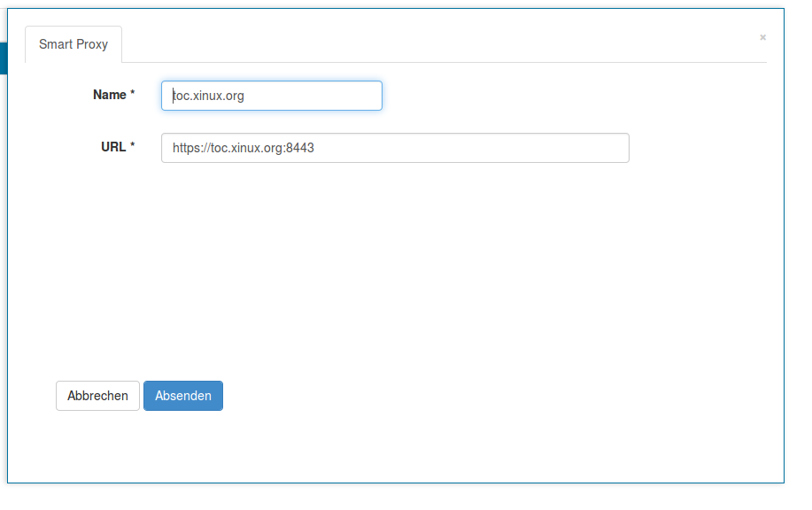Viewport: 812px width, 510px height.
Task: Click the tab bar divider line
Action: (443, 62)
